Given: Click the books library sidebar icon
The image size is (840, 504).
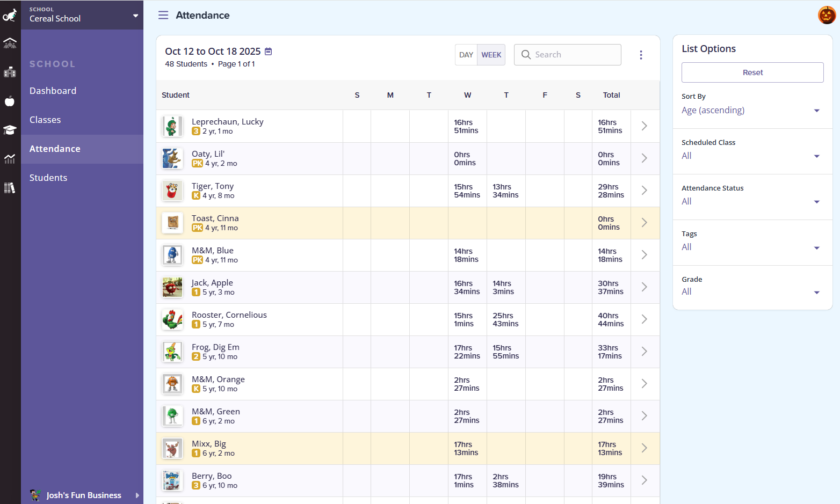Looking at the screenshot, I should click(x=10, y=188).
